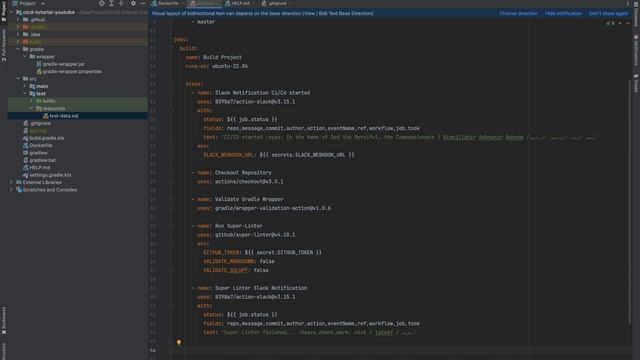Click the Expand All icon in Project toolbar
Screen dimensions: 640x360
[x=111, y=3]
